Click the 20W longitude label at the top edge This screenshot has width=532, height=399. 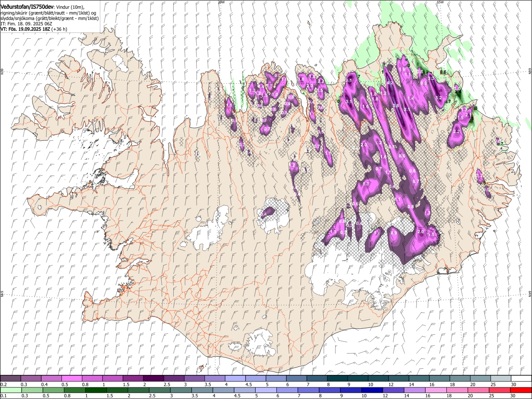tap(222, 2)
